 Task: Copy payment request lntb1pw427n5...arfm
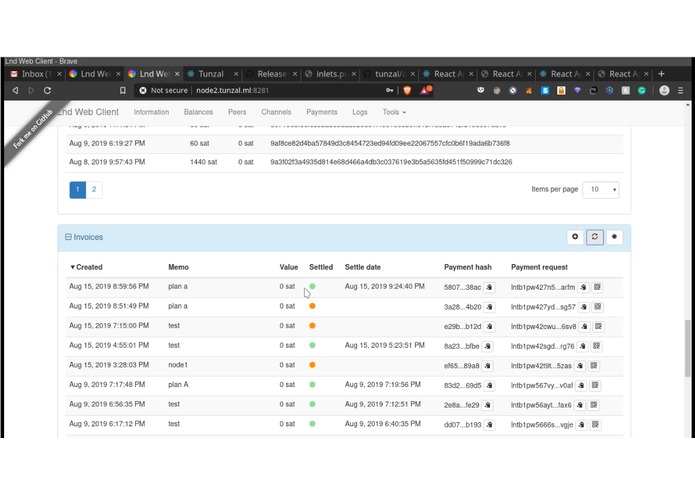pos(583,287)
